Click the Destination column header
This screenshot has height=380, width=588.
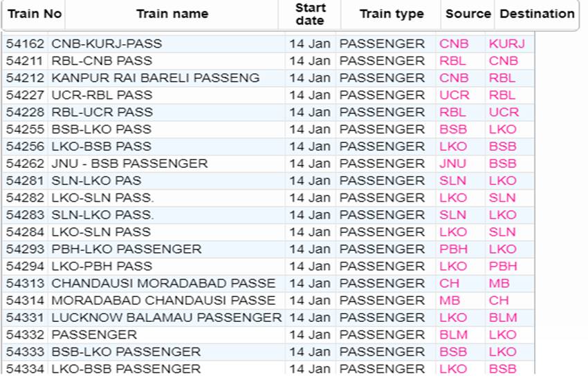point(537,15)
